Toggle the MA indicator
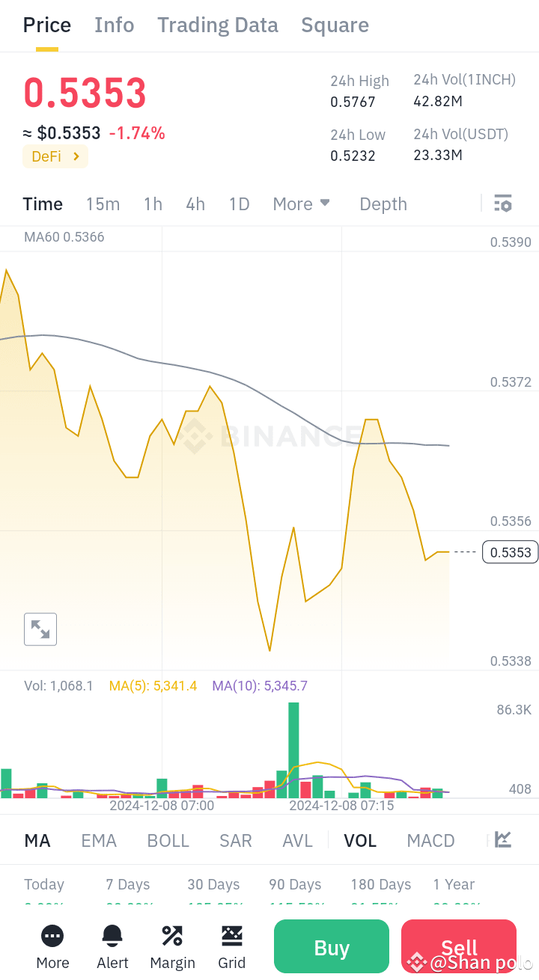This screenshot has width=539, height=980. 37,840
